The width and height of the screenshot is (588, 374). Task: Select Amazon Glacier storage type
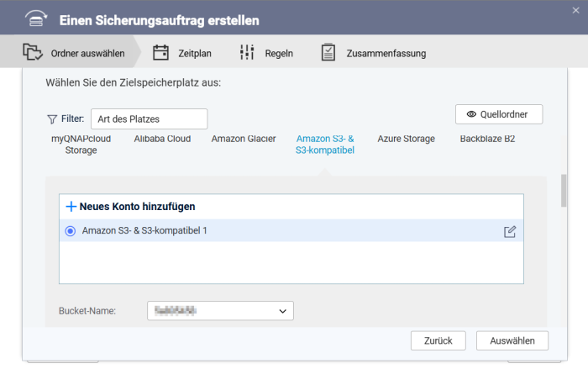tap(244, 139)
